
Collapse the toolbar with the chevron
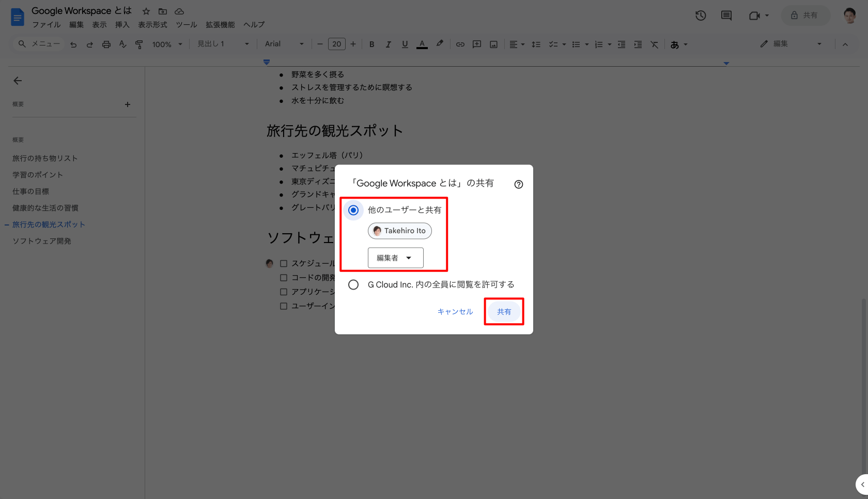pos(845,44)
